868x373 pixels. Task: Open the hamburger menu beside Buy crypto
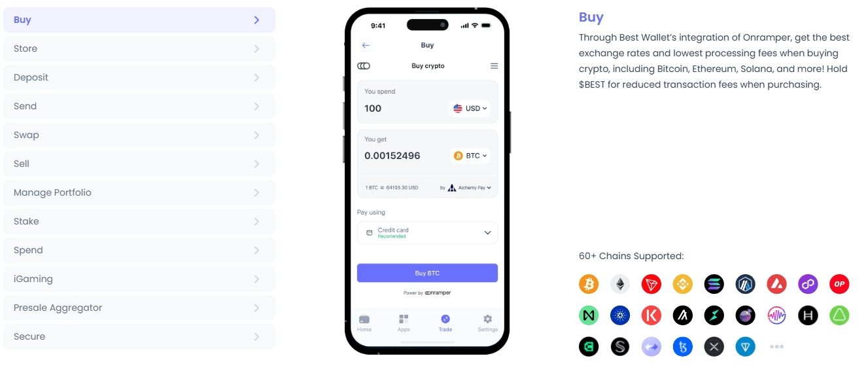click(494, 66)
